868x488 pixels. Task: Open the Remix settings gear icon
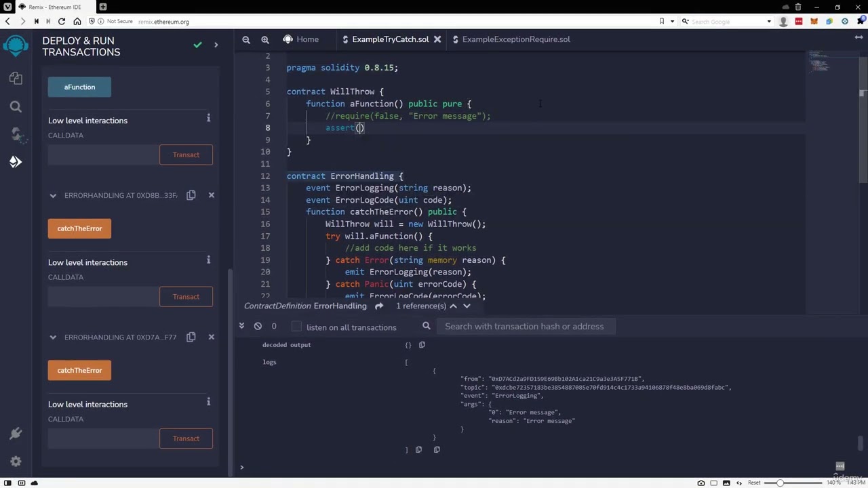point(16,462)
